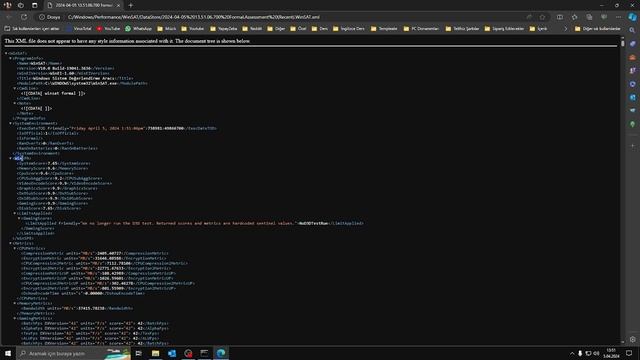Reload the current page
Image resolution: width=640 pixels, height=360 pixels.
[24, 17]
